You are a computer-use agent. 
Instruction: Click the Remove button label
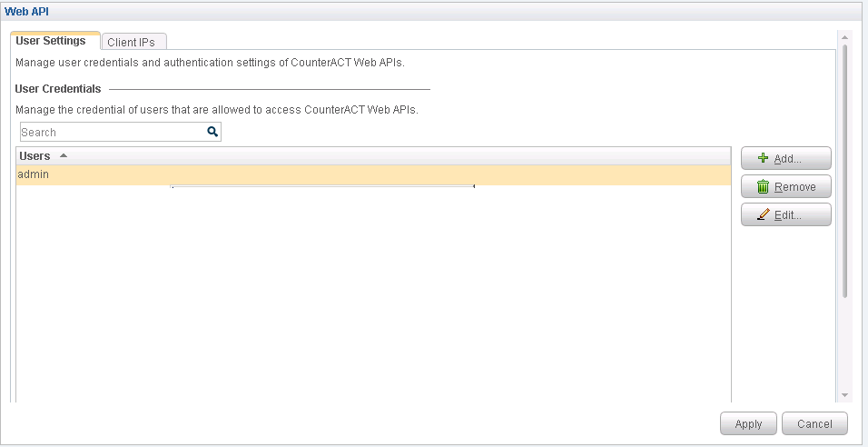pos(795,187)
